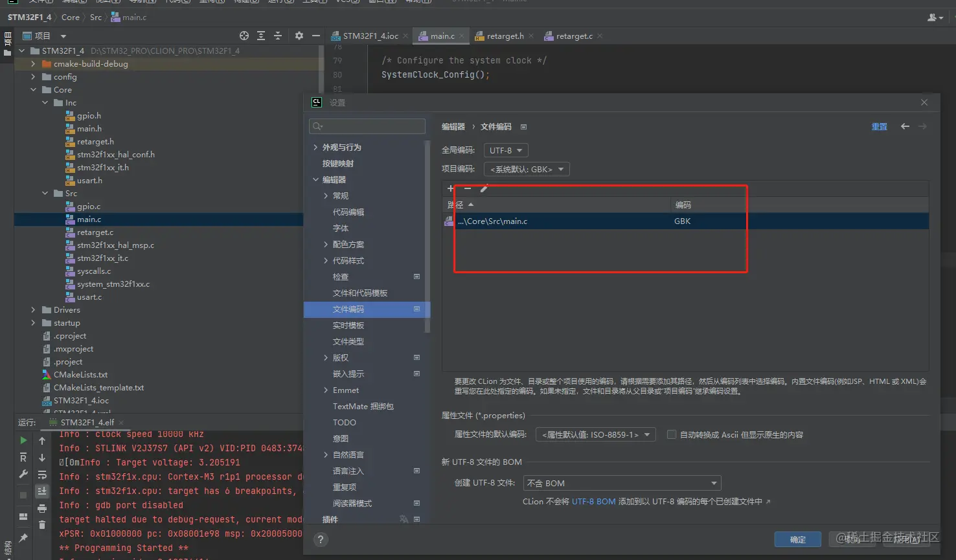Remove the selected path with minus icon
The width and height of the screenshot is (956, 560).
click(x=468, y=188)
